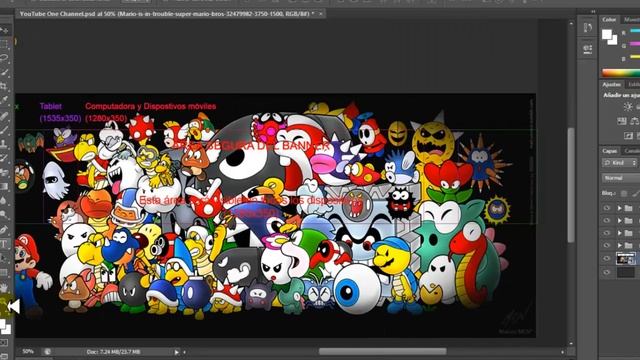Select the Hand tool
Screen dimensions: 640x360
click(x=5, y=288)
